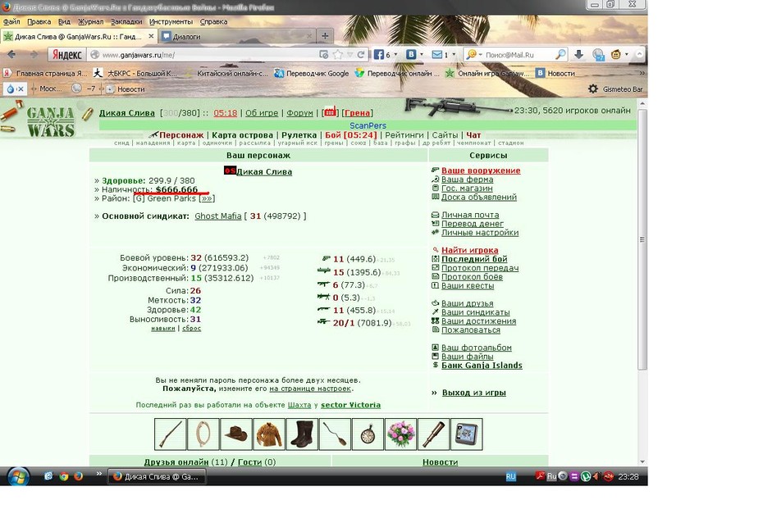This screenshot has width=763, height=532.
Task: Bookmark page with the star icon
Action: 338,54
